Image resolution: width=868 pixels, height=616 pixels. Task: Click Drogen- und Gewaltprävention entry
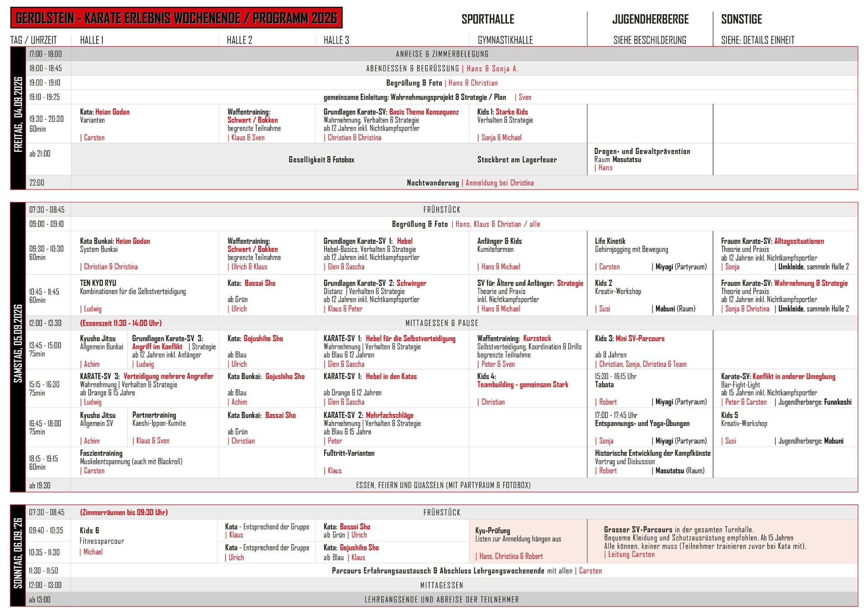[642, 152]
